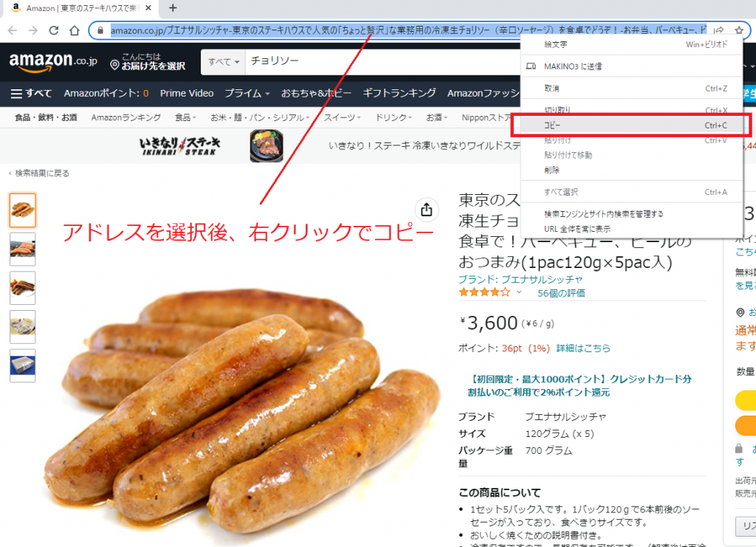Expand the 食品 submenu dropdown

coord(185,117)
